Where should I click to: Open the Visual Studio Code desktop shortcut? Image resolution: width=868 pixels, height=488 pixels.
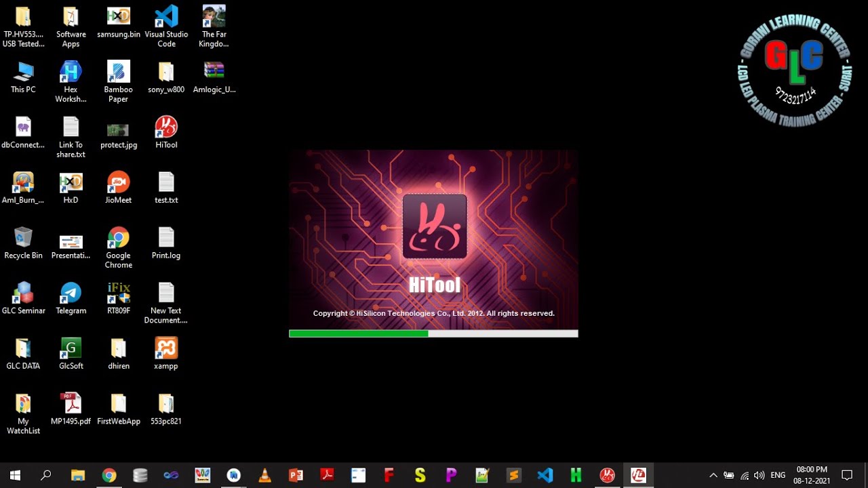pyautogui.click(x=166, y=27)
